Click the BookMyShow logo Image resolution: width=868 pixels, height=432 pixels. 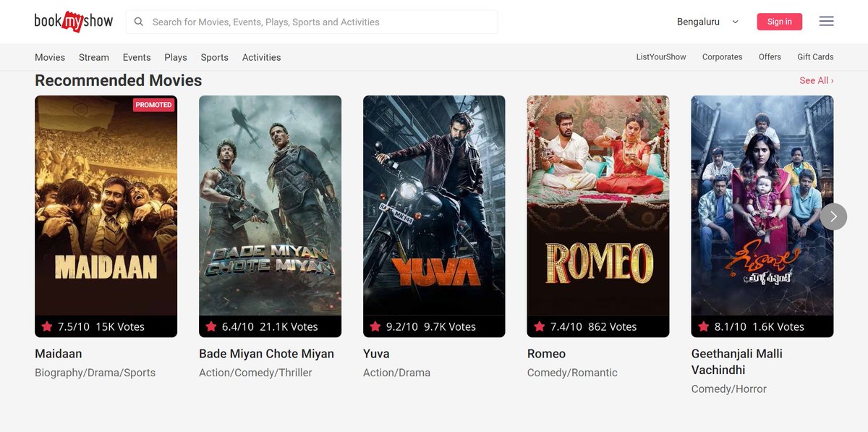click(x=74, y=22)
